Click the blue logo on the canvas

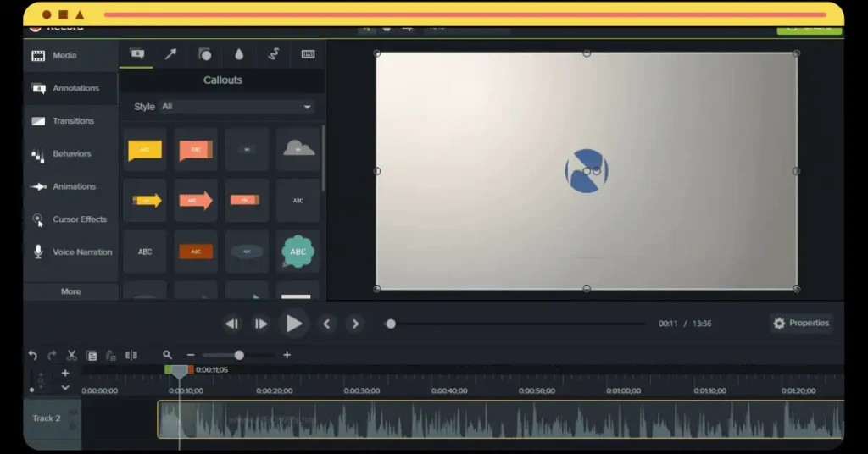tap(587, 171)
